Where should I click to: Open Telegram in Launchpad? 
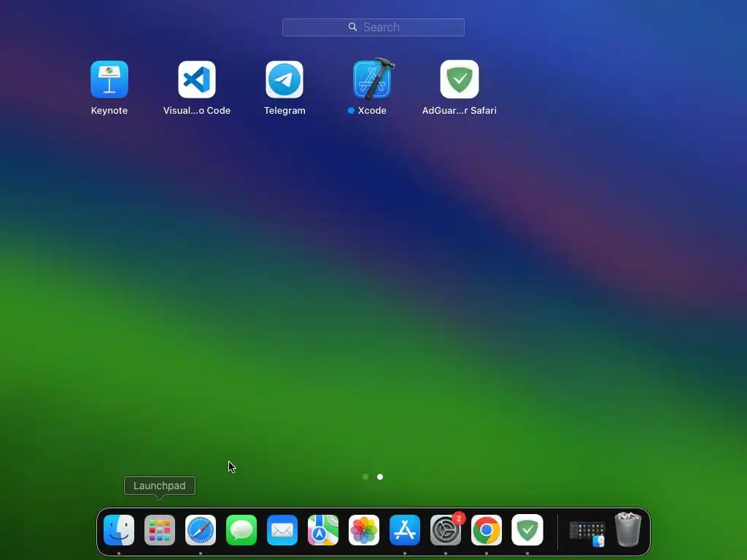[285, 79]
